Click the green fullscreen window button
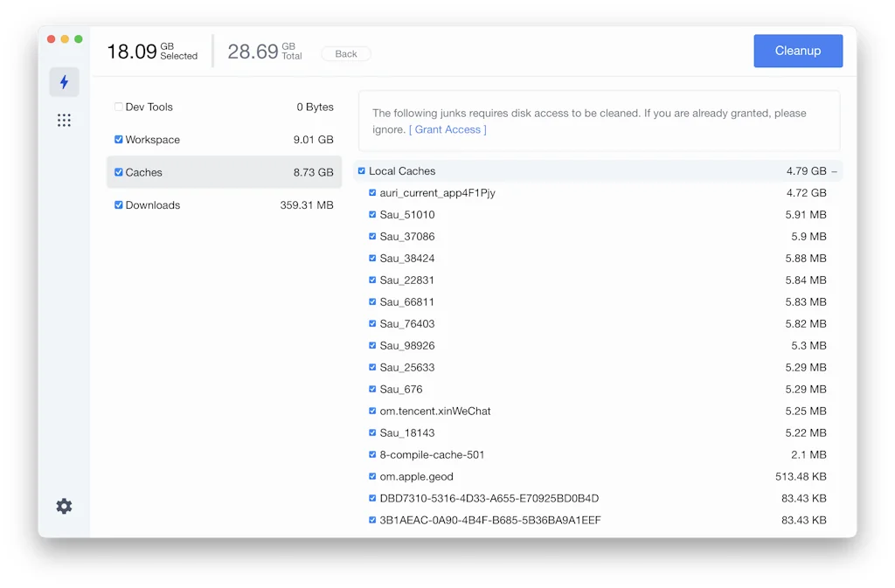This screenshot has width=895, height=588. tap(79, 39)
